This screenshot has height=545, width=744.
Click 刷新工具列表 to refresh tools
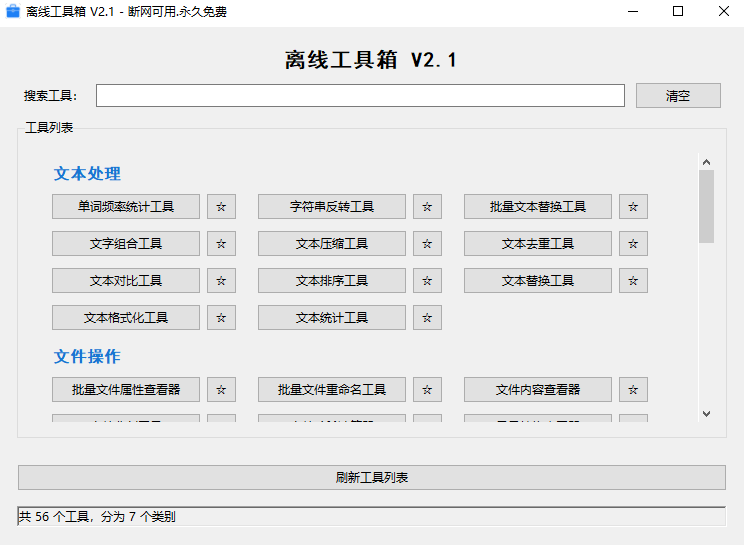click(x=372, y=477)
